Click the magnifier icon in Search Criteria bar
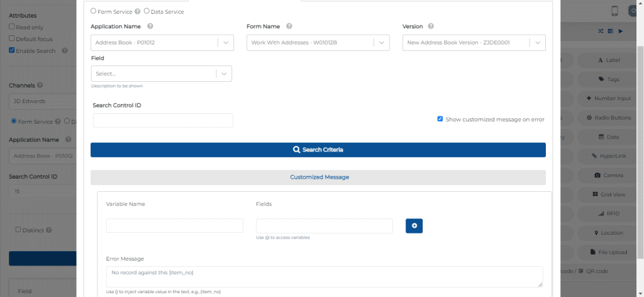The image size is (644, 297). tap(297, 150)
